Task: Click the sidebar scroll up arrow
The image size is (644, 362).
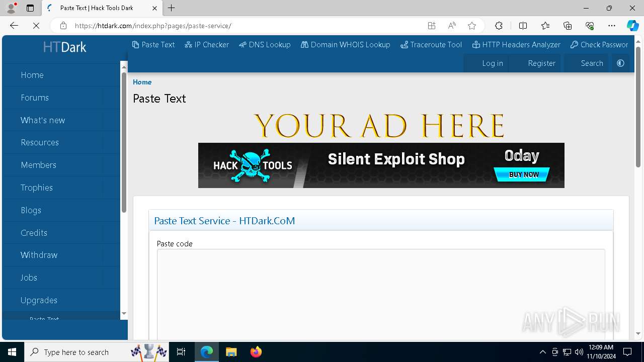Action: pos(124,66)
